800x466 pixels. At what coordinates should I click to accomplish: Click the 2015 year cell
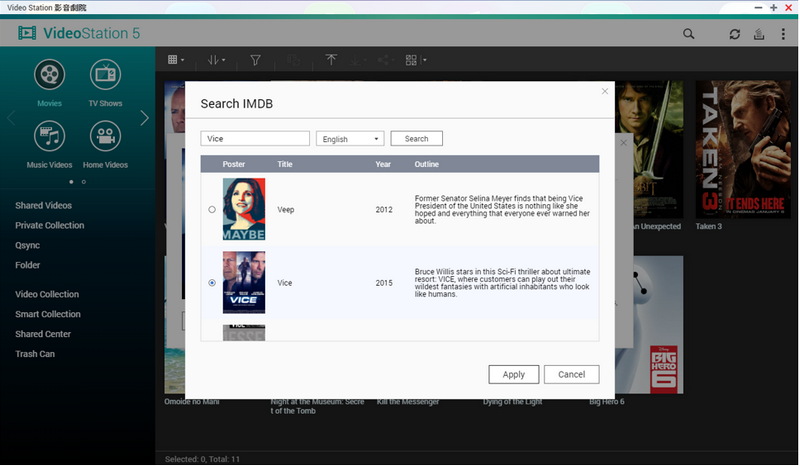pyautogui.click(x=384, y=283)
